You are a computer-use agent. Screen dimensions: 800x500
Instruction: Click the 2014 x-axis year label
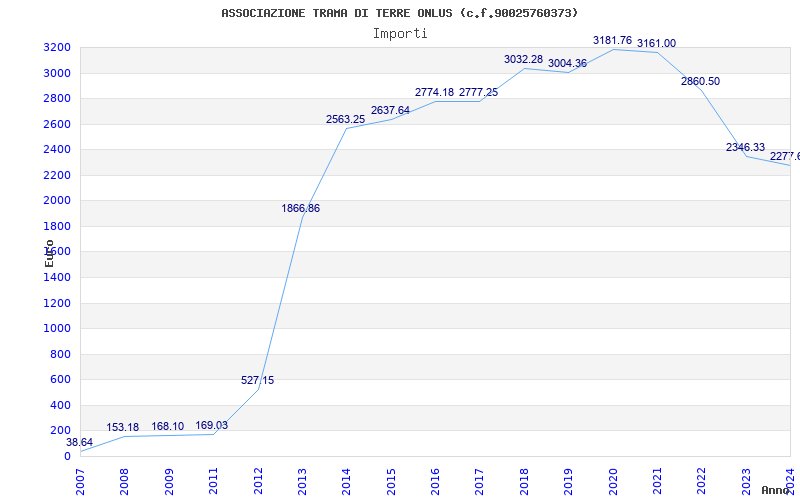(346, 482)
